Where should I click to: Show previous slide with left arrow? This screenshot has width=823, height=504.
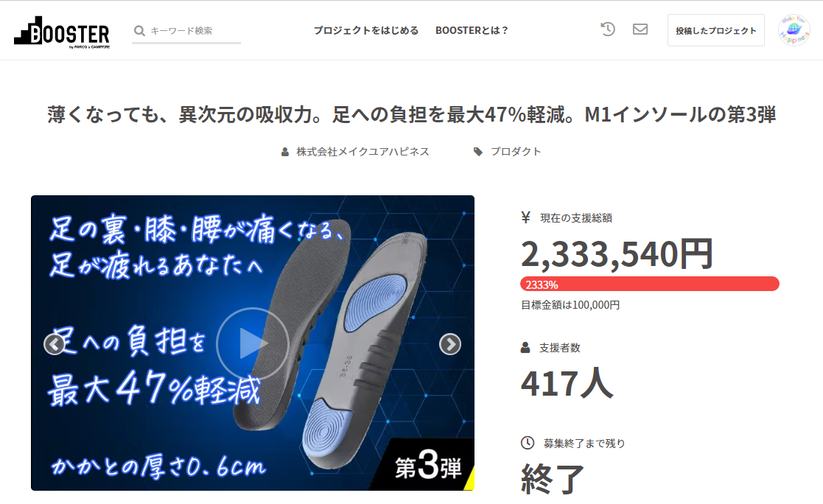54,344
